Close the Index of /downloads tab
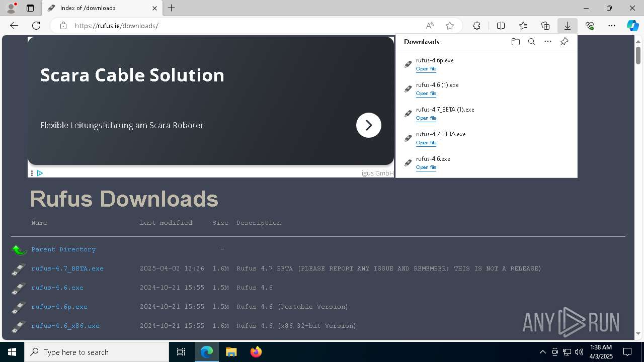 155,8
